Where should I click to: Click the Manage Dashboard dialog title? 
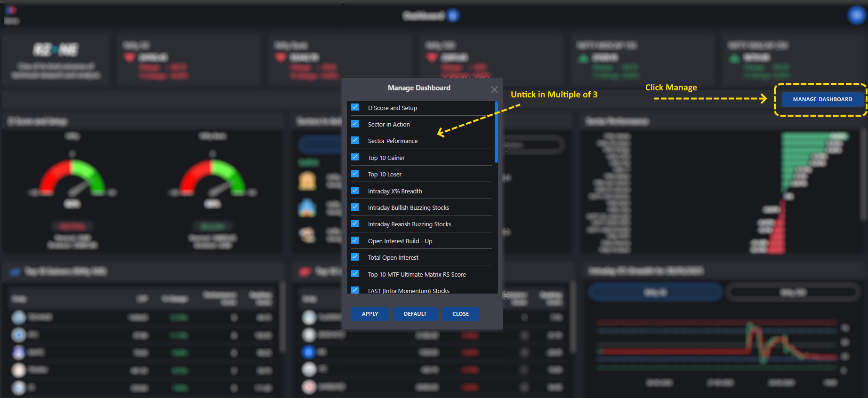pyautogui.click(x=419, y=88)
